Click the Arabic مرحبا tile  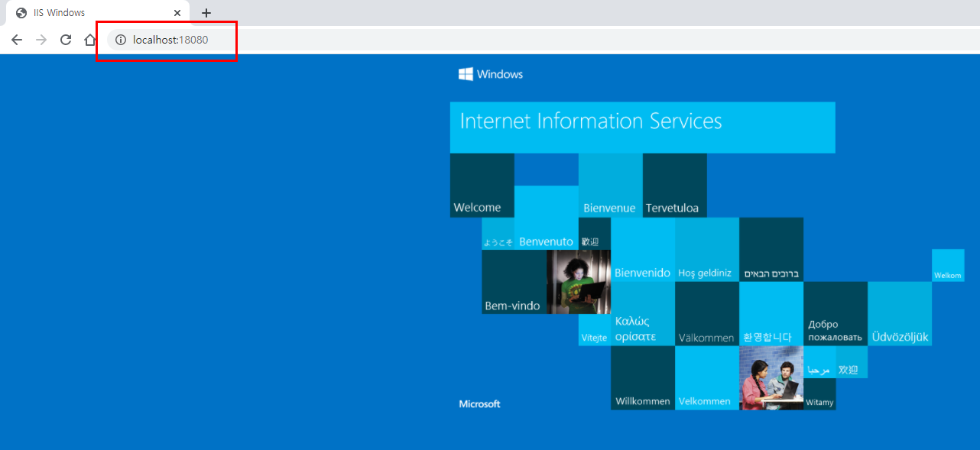tap(819, 362)
